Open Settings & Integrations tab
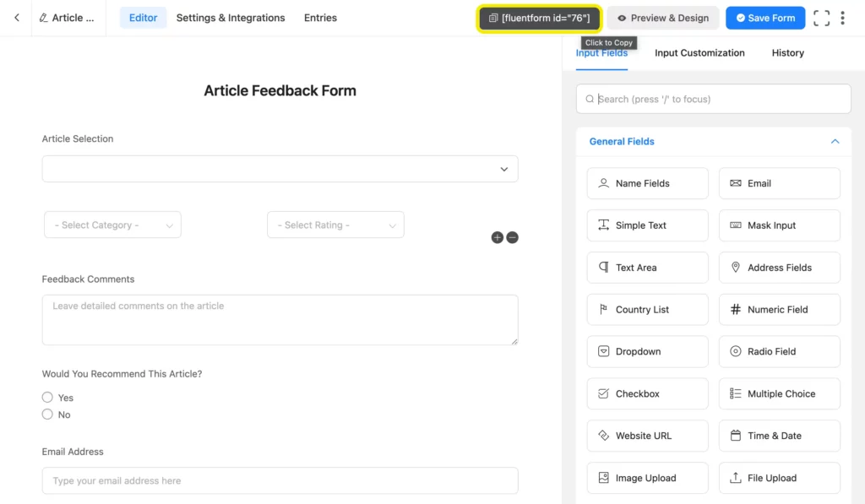 coord(231,18)
